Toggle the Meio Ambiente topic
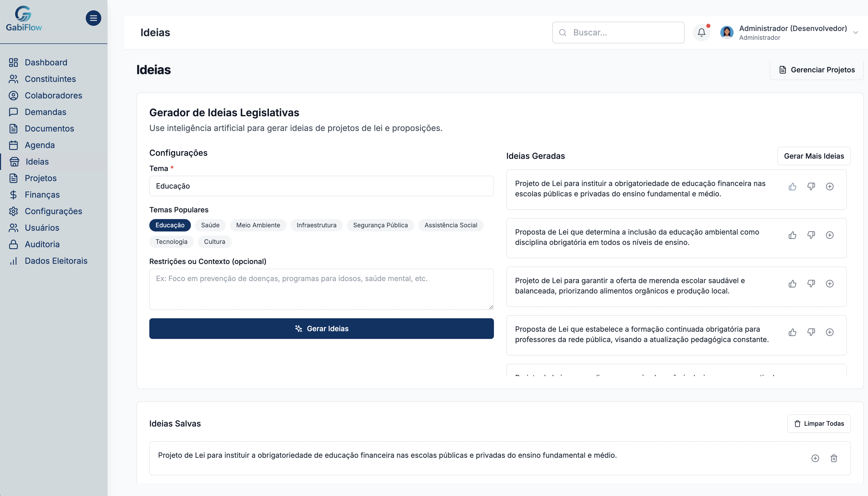This screenshot has height=496, width=868. 258,225
